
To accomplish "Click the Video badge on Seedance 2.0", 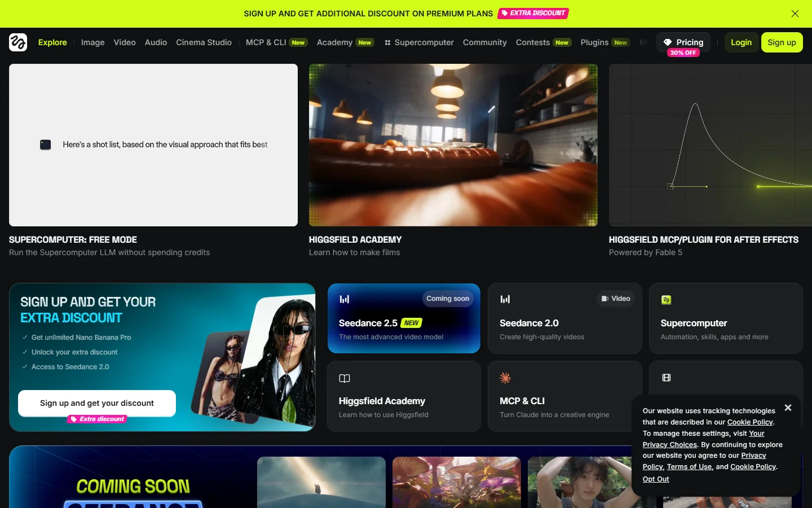I will pyautogui.click(x=616, y=299).
